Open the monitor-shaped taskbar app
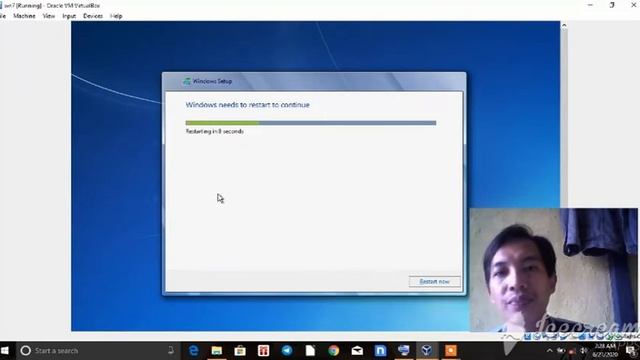Image resolution: width=640 pixels, height=360 pixels. tap(404, 351)
